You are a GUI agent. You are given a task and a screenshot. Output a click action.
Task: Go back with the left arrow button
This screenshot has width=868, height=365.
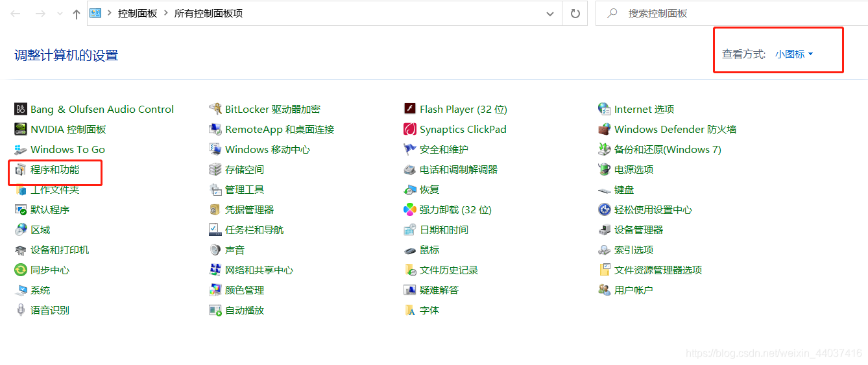[16, 14]
